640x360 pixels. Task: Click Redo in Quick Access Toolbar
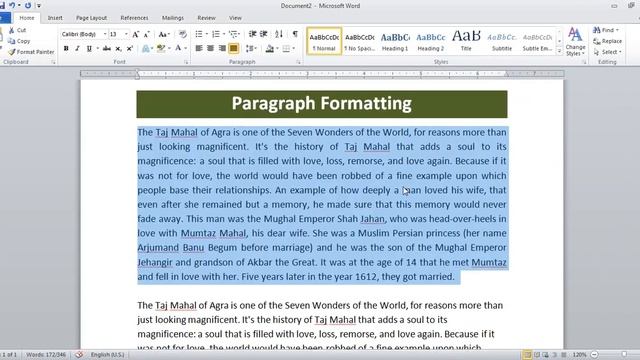(x=28, y=6)
